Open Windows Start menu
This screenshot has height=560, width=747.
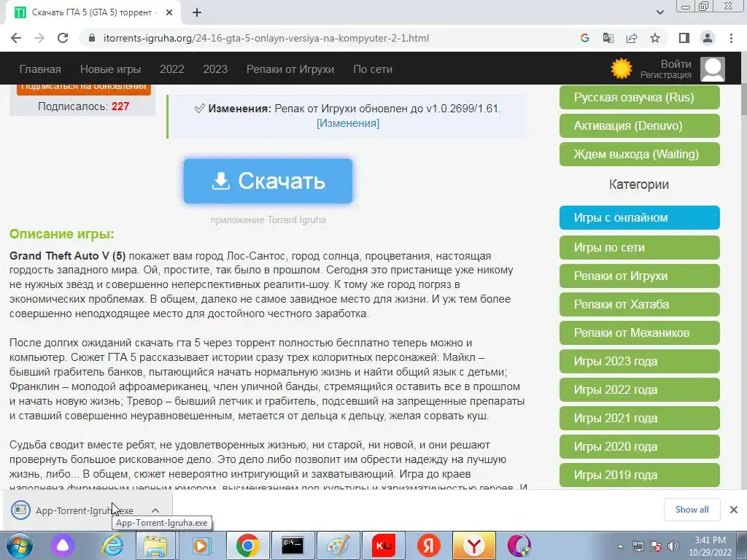point(20,545)
